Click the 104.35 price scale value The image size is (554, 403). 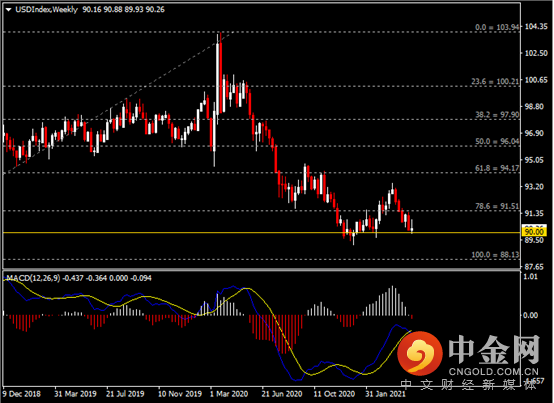coord(536,26)
